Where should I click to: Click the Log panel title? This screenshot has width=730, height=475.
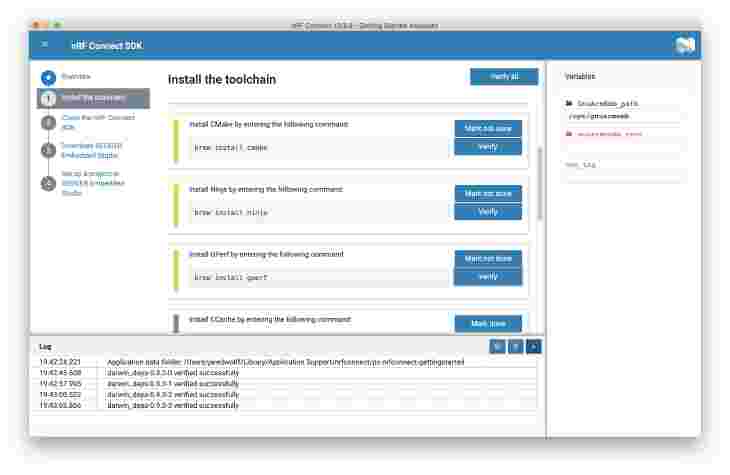45,346
